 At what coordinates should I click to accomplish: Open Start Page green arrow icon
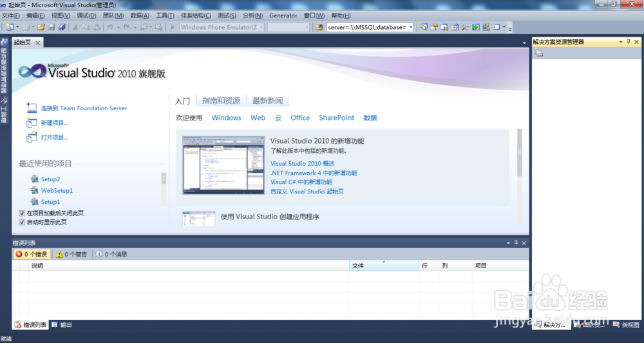click(476, 27)
